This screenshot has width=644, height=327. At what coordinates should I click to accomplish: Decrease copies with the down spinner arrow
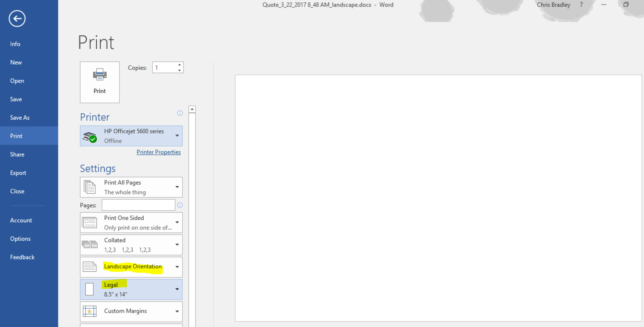coord(179,70)
